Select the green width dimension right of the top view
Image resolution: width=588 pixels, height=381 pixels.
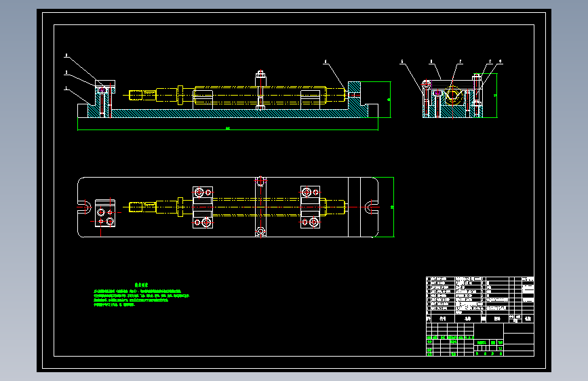point(392,207)
